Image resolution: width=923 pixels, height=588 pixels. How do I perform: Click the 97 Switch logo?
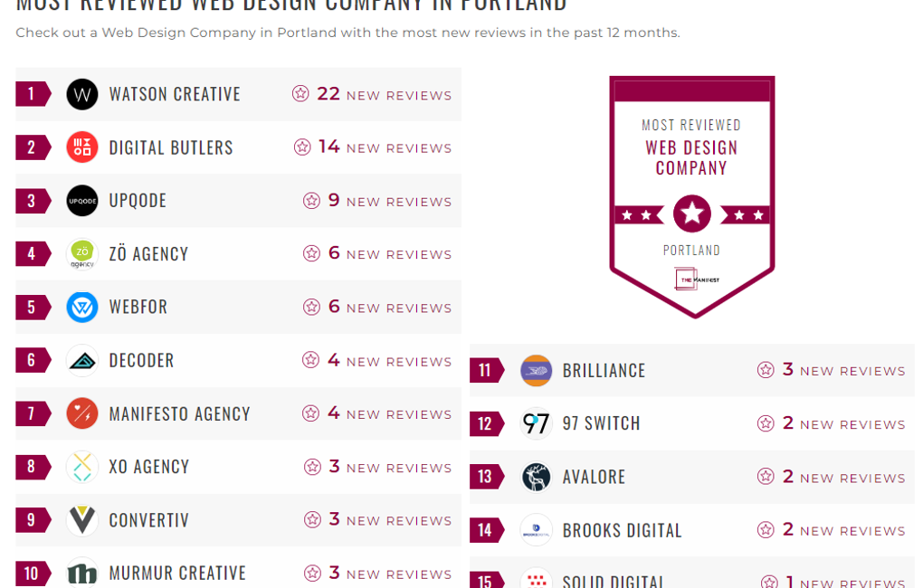coord(537,423)
